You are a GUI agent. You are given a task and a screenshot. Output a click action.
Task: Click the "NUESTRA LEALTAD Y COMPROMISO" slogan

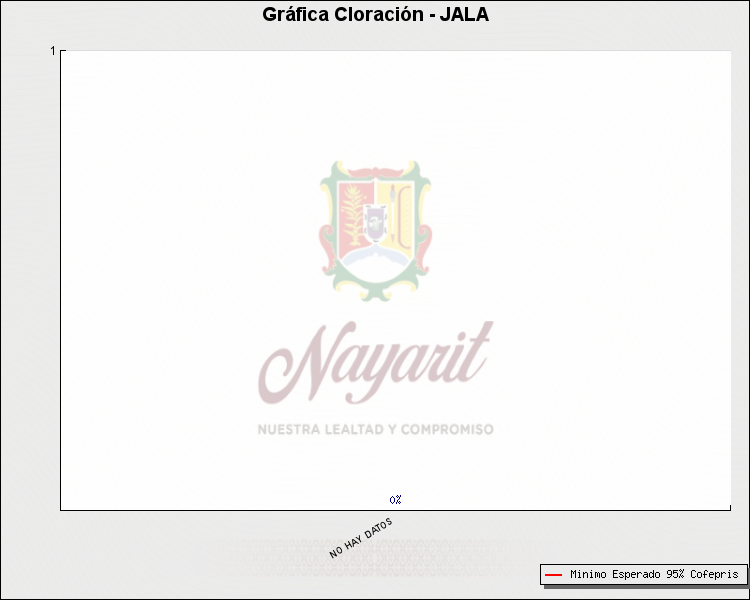[375, 429]
